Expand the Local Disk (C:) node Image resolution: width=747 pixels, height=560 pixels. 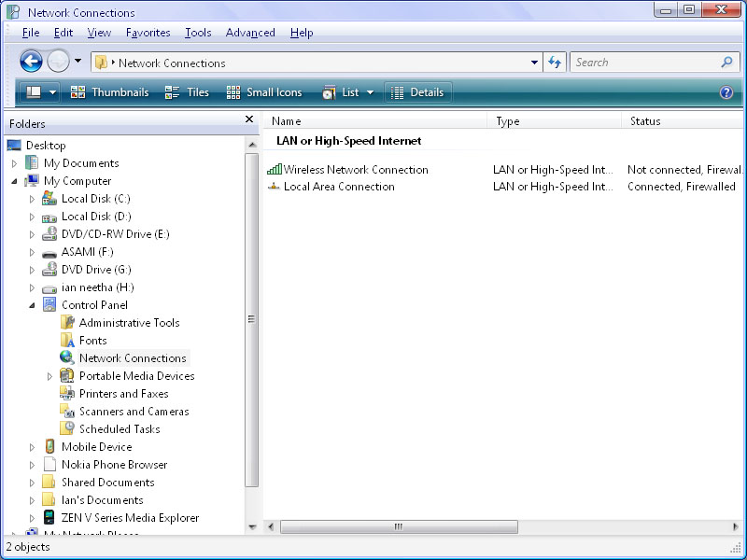(32, 199)
